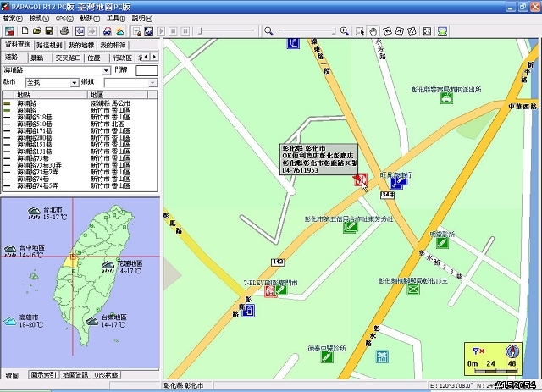Image resolution: width=542 pixels, height=392 pixels.
Task: Open the 工具(I) menu
Action: point(116,19)
